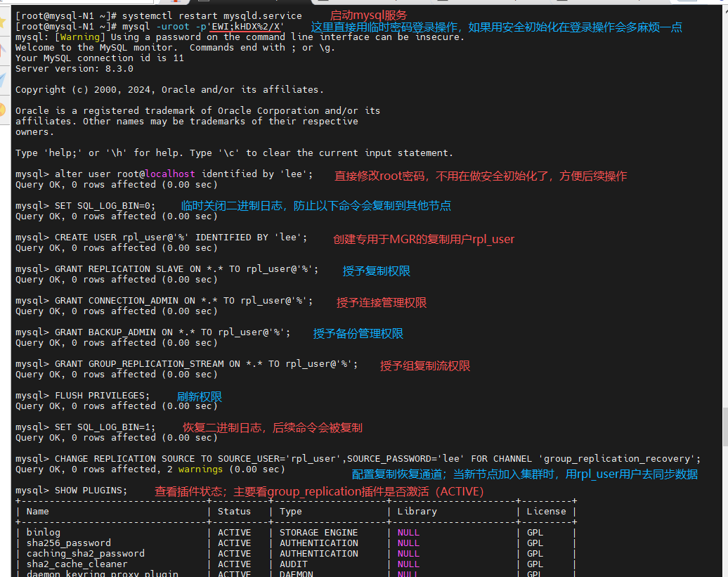
Task: Click the 'License' column header
Action: point(547,512)
